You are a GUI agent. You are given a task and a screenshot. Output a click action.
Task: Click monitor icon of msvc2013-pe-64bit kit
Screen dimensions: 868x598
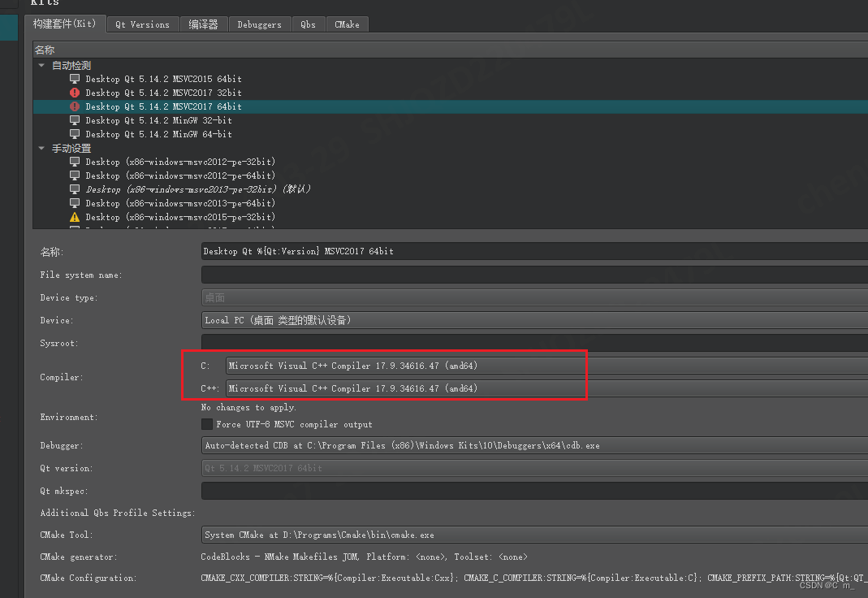tap(75, 203)
